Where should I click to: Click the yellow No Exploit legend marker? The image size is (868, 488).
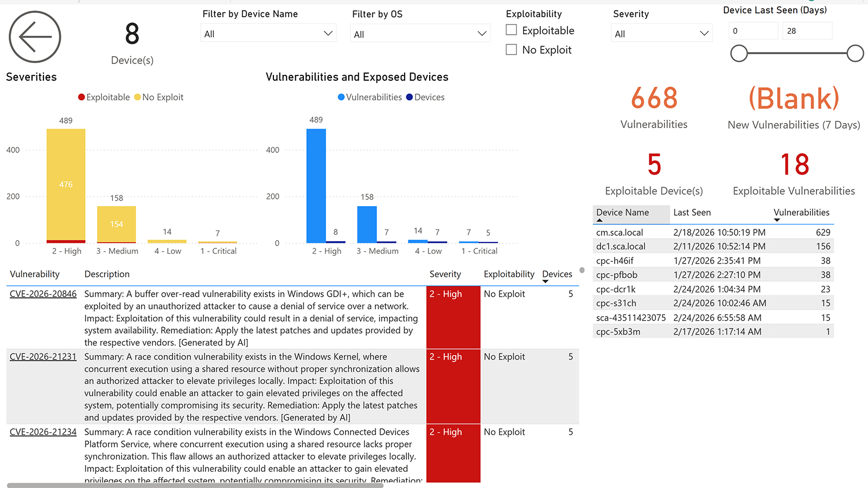(x=137, y=97)
